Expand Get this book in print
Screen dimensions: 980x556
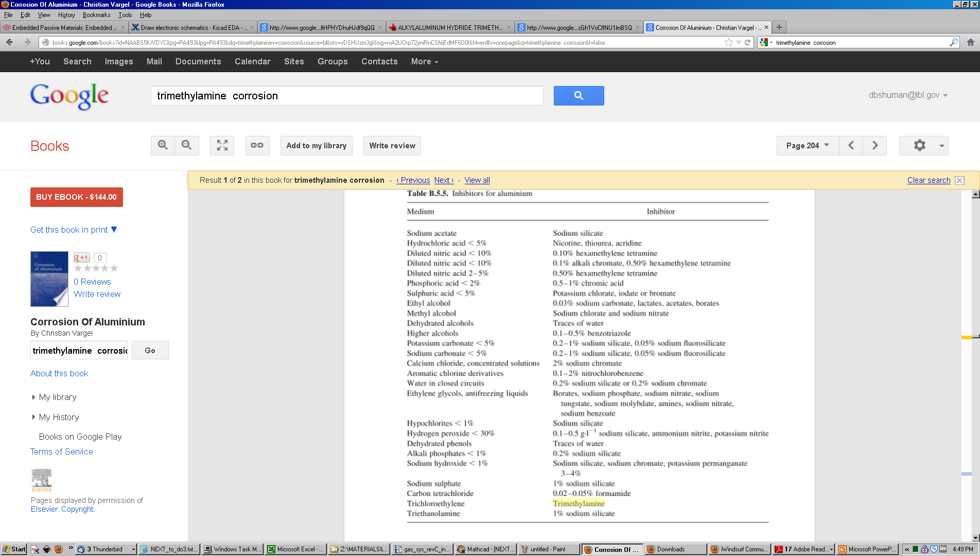(x=74, y=230)
